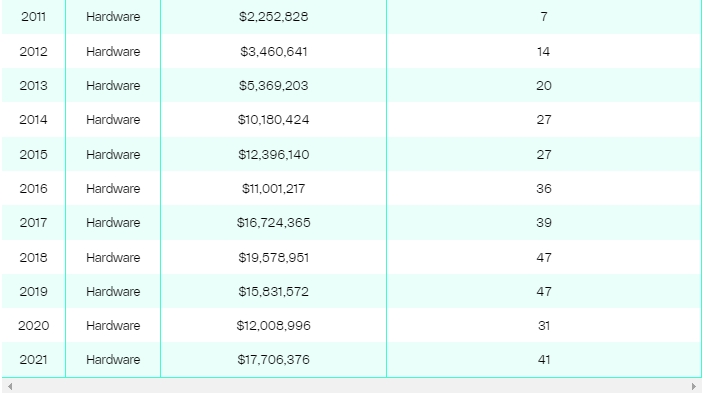
Task: Select the 2021 year cell
Action: pyautogui.click(x=34, y=360)
